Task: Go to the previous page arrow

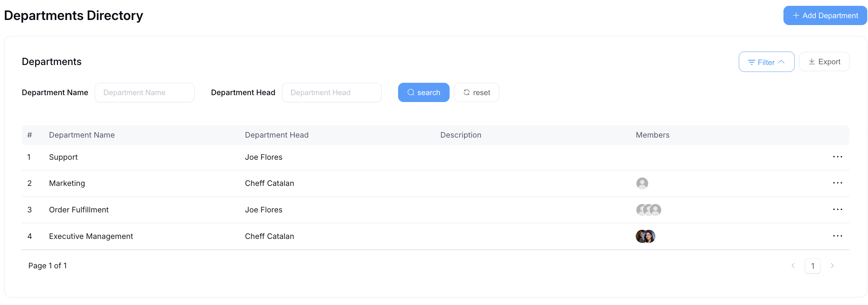Action: click(x=793, y=266)
